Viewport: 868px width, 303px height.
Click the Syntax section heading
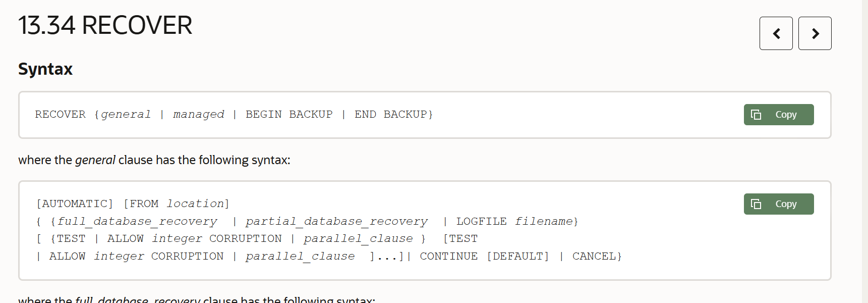click(45, 69)
